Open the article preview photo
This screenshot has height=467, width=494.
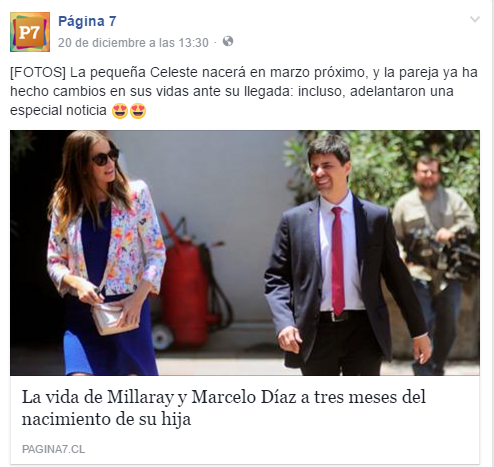click(245, 253)
